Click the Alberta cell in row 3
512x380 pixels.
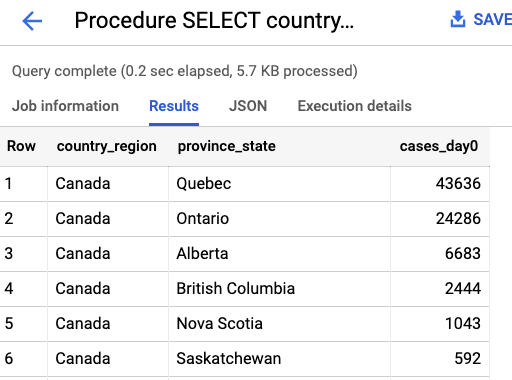[x=279, y=254]
